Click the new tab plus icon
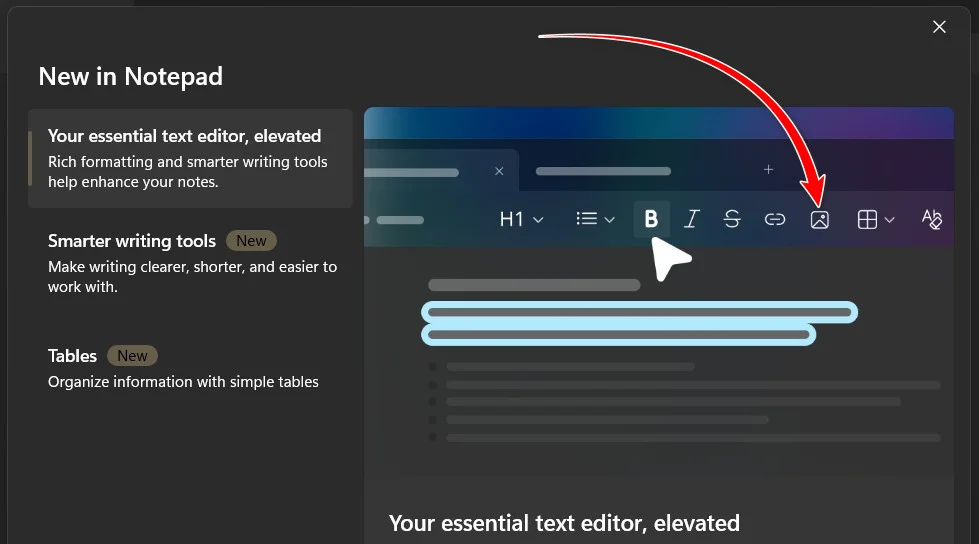This screenshot has height=544, width=979. (769, 170)
